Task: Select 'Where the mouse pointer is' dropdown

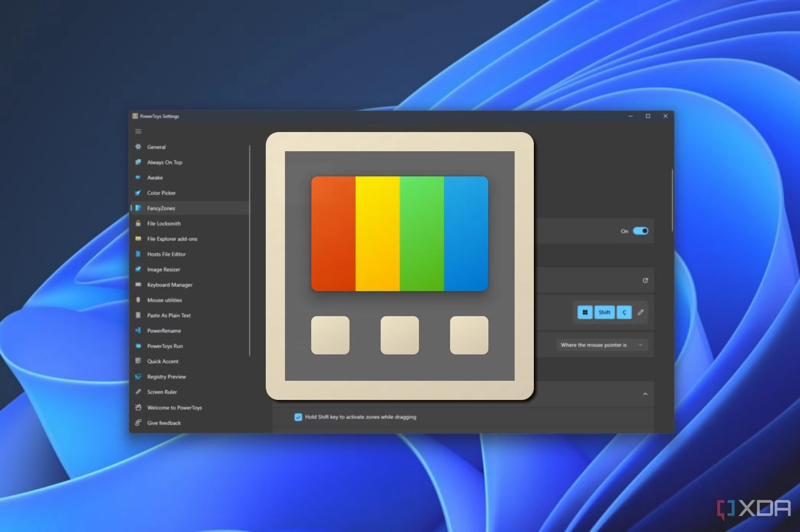Action: (x=600, y=344)
